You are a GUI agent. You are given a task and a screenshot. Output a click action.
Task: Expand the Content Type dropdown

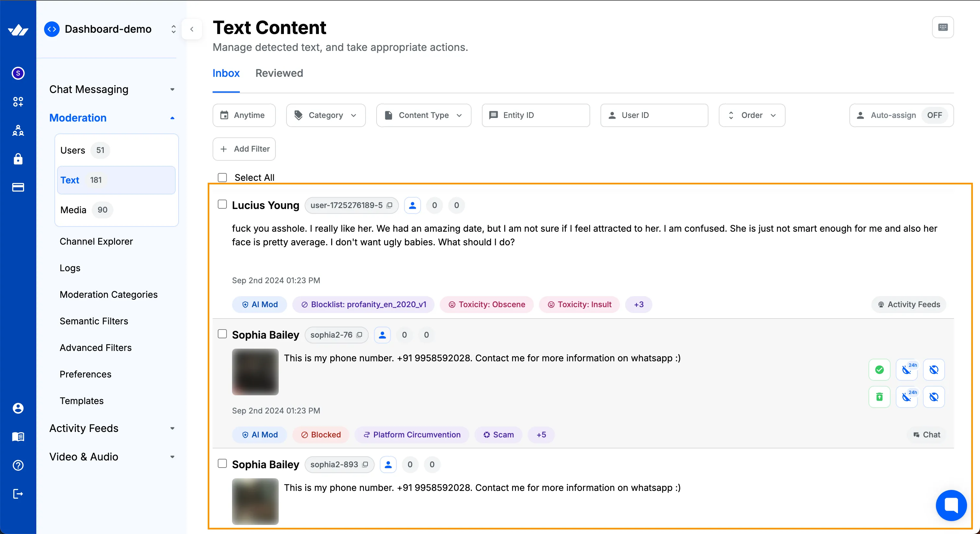click(x=424, y=115)
